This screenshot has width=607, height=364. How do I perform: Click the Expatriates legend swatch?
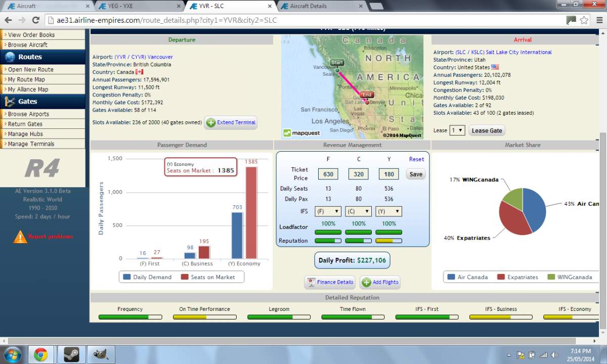(501, 277)
